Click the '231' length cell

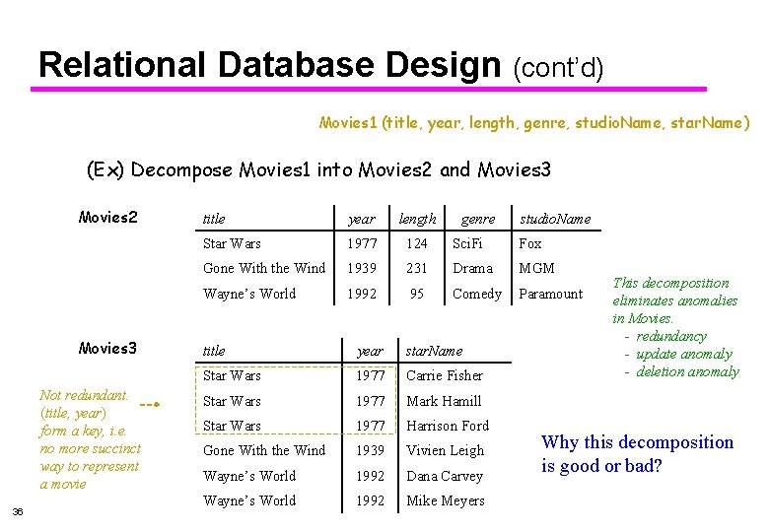point(417,268)
